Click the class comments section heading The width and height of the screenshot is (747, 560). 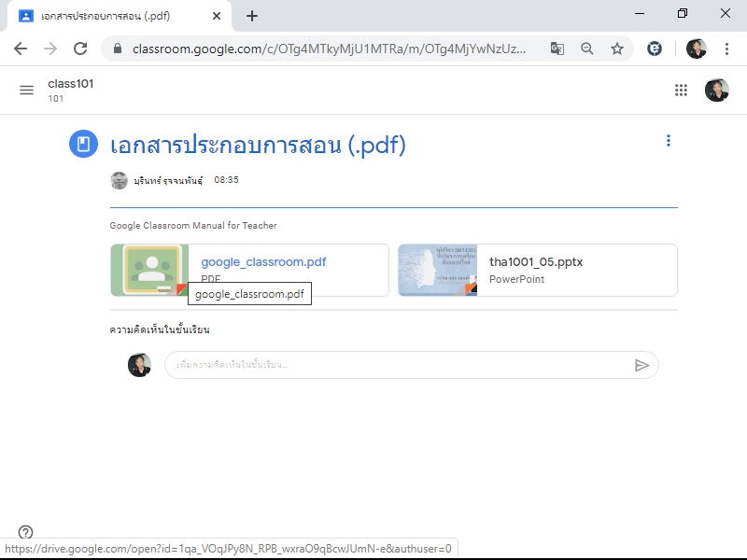(160, 329)
